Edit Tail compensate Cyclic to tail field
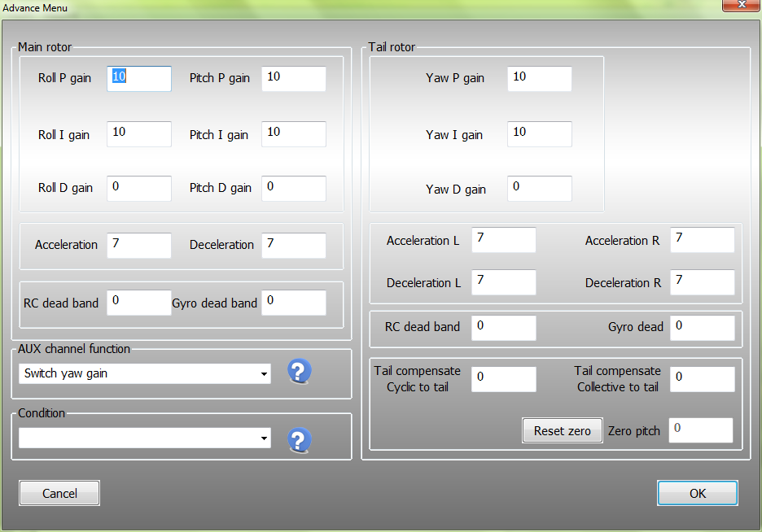The image size is (762, 532). point(503,379)
